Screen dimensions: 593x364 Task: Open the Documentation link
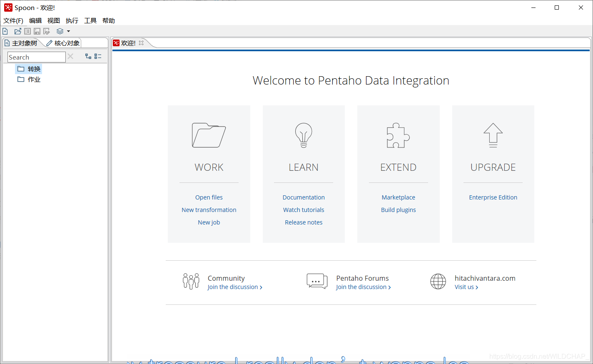pyautogui.click(x=304, y=197)
